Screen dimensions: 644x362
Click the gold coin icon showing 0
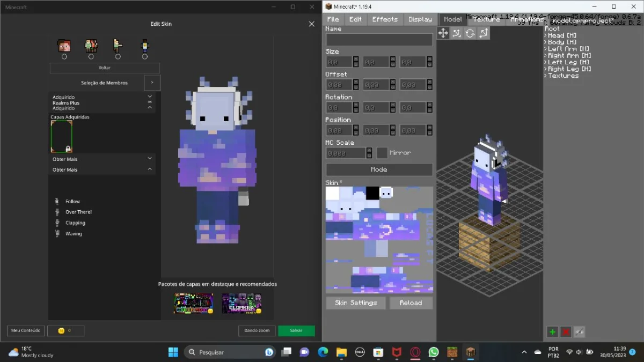pyautogui.click(x=61, y=330)
